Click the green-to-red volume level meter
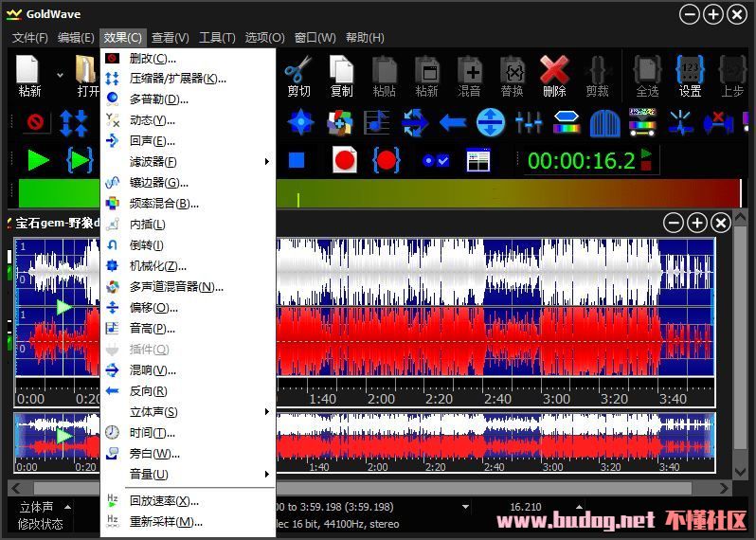756x540 pixels. point(512,192)
